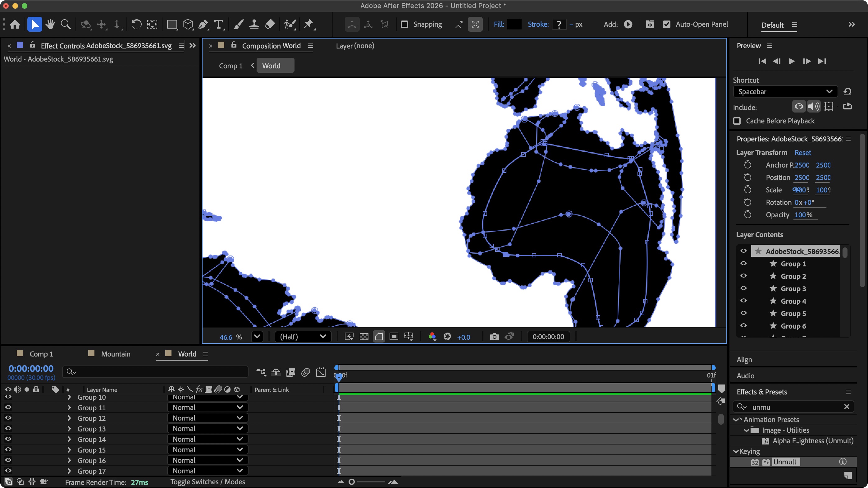The height and width of the screenshot is (488, 868).
Task: Select the Type tool
Action: 219,24
